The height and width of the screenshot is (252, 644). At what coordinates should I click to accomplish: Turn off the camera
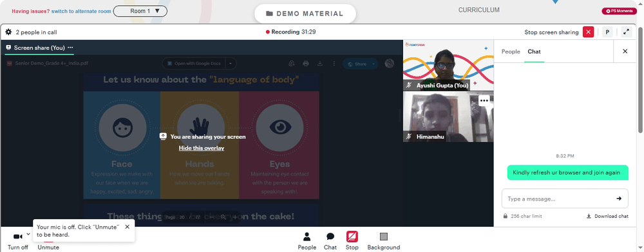[17, 241]
